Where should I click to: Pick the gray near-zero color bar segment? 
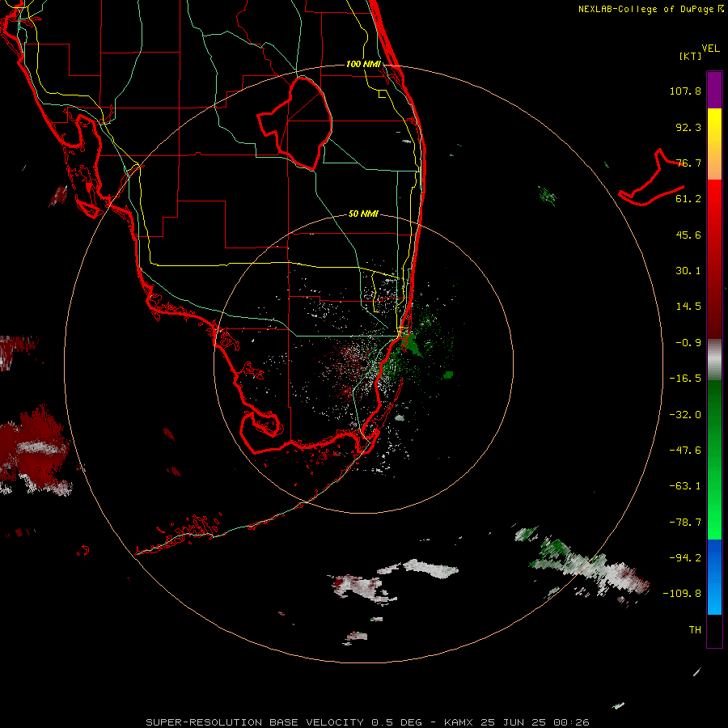point(714,360)
